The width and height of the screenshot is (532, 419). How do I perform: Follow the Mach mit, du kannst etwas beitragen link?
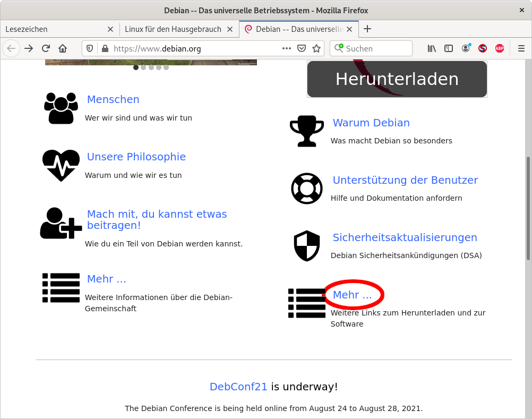[157, 219]
